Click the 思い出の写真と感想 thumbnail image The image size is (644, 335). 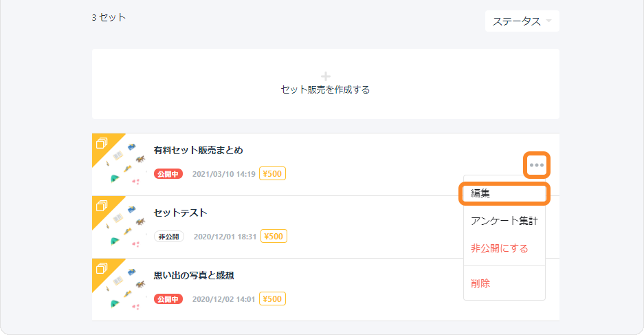point(120,290)
